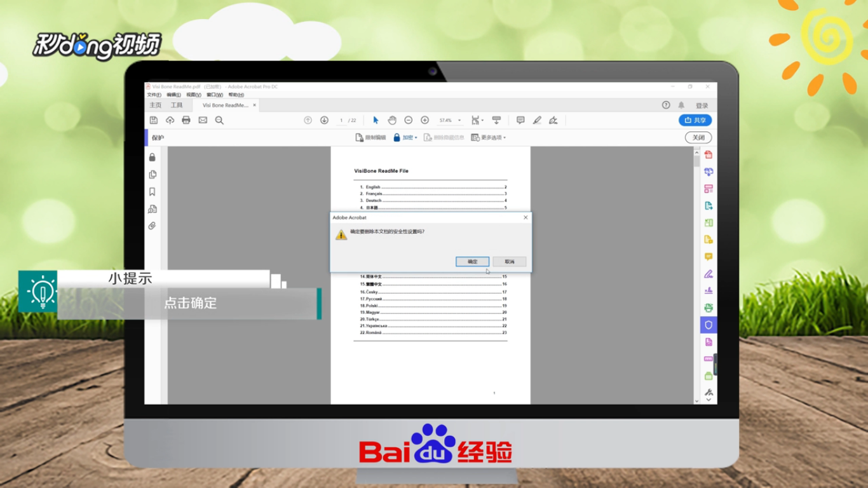Go to next page with down arrow
The width and height of the screenshot is (868, 488).
(x=324, y=120)
